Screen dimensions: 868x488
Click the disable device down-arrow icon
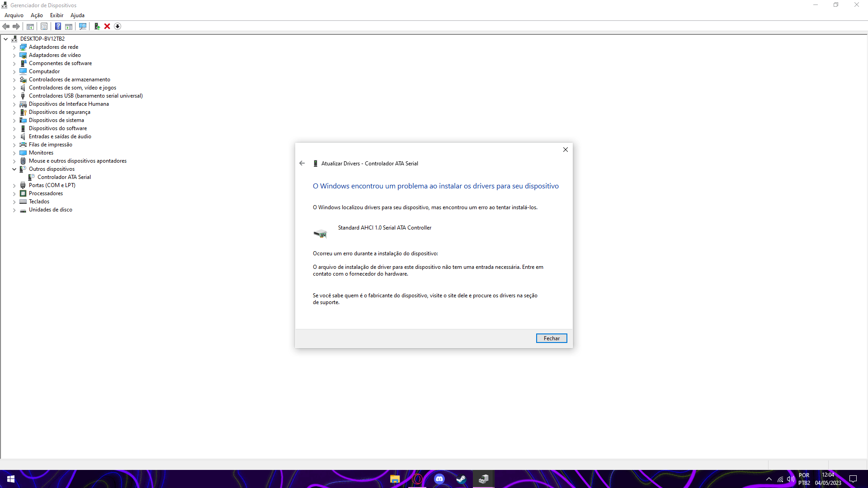[x=118, y=26]
